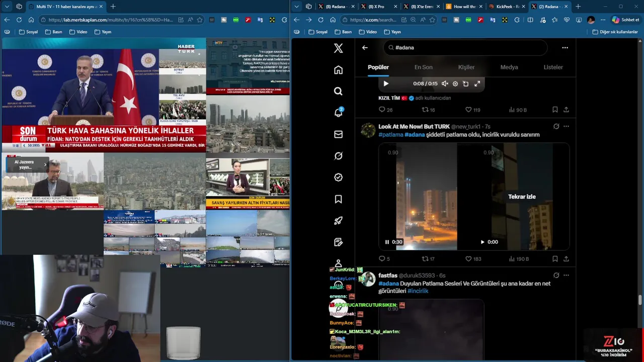Open #incirlik hashtag in fastfas post
The height and width of the screenshot is (362, 644).
(418, 291)
